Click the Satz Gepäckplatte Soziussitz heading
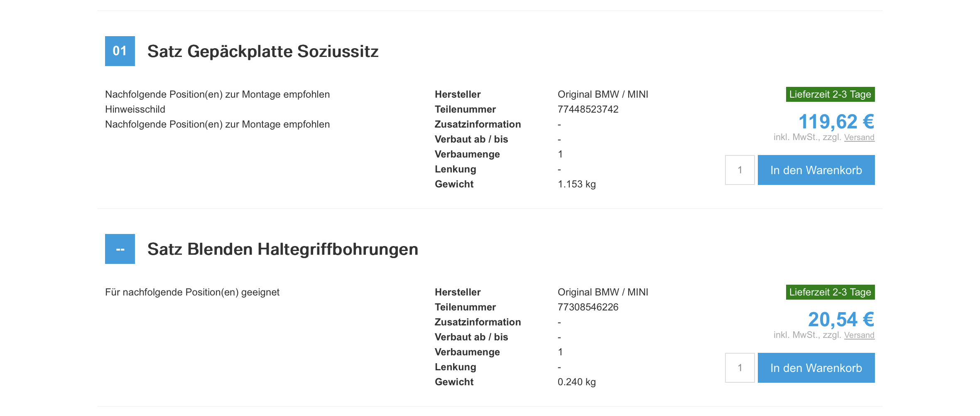Viewport: 980px width, 416px height. click(263, 51)
